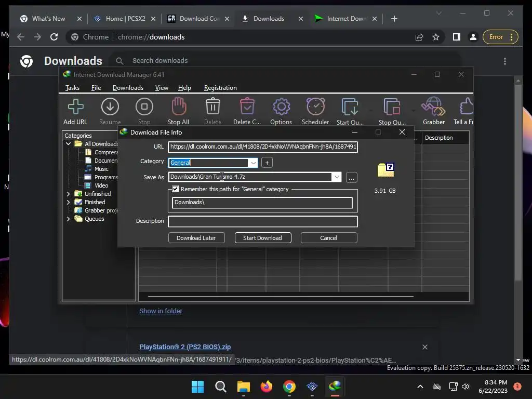This screenshot has width=532, height=399.
Task: Open the Help menu
Action: point(184,88)
